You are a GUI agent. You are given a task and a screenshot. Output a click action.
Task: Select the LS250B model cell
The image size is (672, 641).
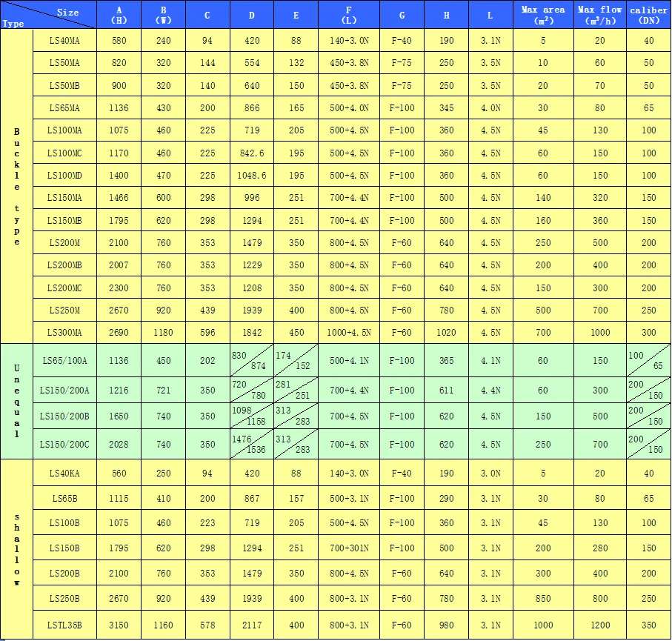tap(64, 598)
